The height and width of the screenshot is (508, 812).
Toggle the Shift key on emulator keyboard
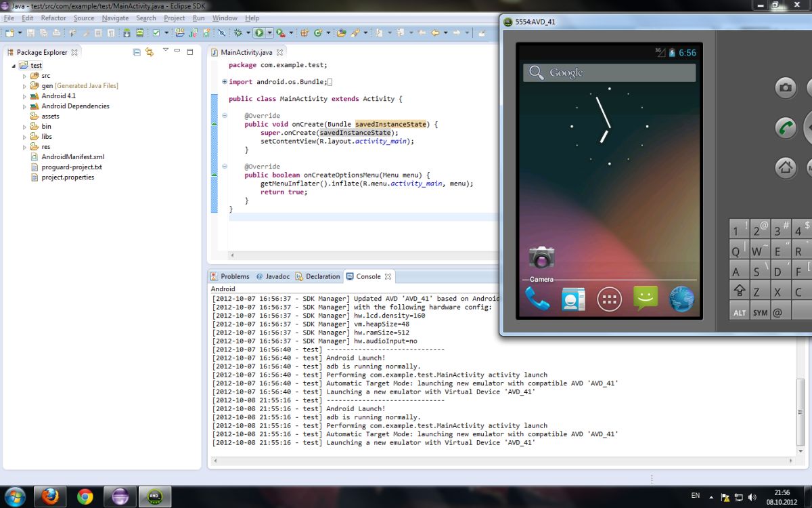point(739,291)
